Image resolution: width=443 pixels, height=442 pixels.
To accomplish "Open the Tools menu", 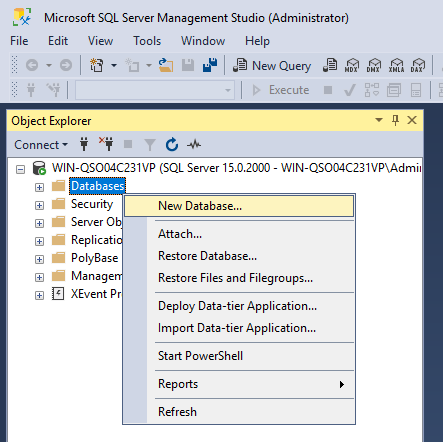I will tap(147, 41).
